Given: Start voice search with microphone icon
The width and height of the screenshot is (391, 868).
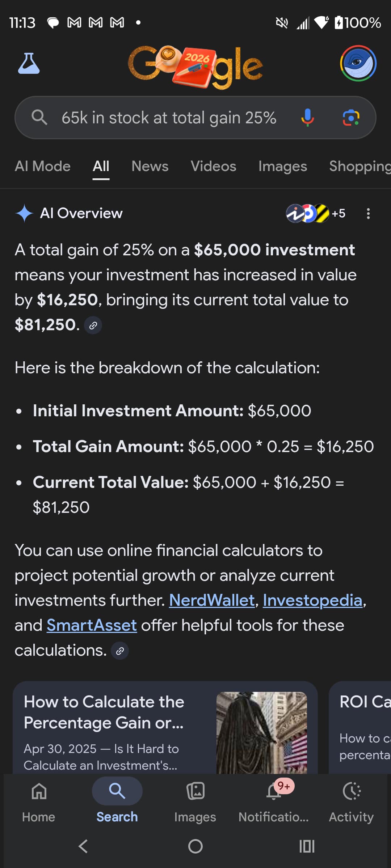Looking at the screenshot, I should [307, 118].
